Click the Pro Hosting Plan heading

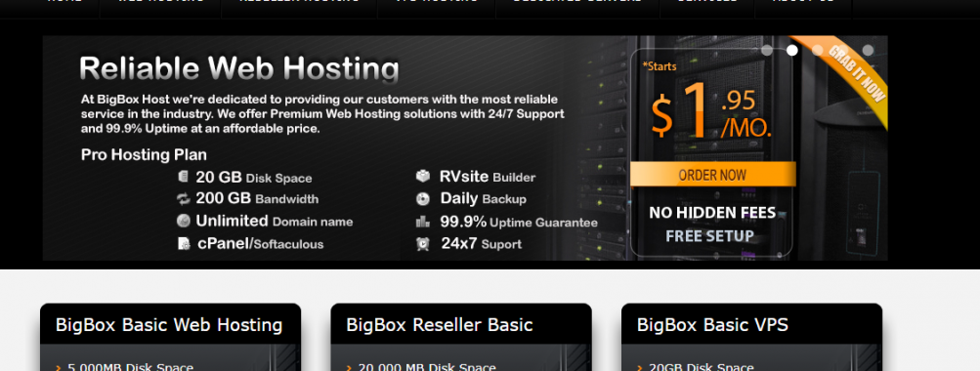click(x=144, y=154)
